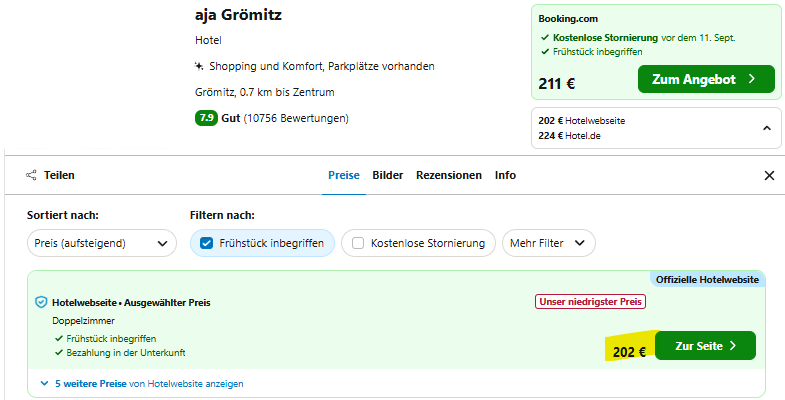Close the hotel details panel
The image size is (785, 400).
pyautogui.click(x=769, y=175)
